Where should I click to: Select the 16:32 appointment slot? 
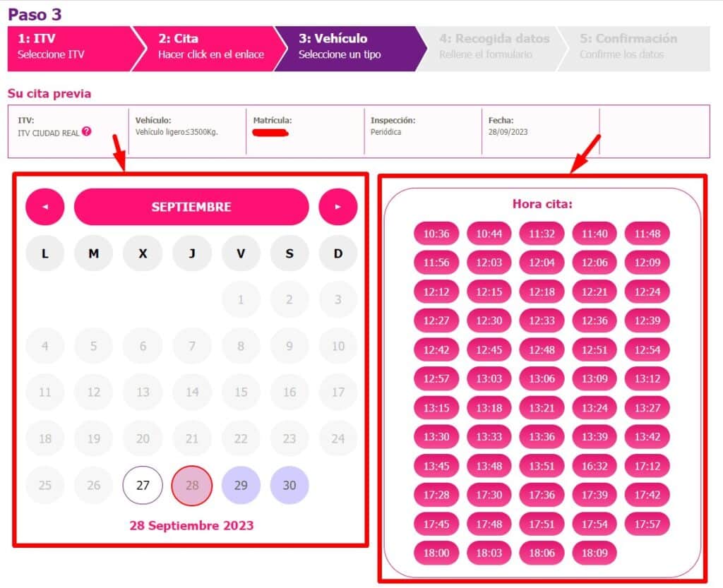pos(594,466)
